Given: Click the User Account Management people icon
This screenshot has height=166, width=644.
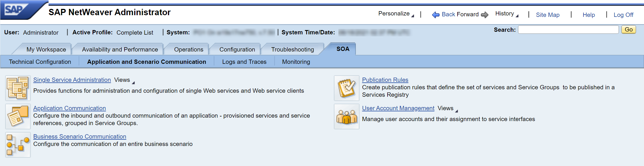Looking at the screenshot, I should [346, 116].
